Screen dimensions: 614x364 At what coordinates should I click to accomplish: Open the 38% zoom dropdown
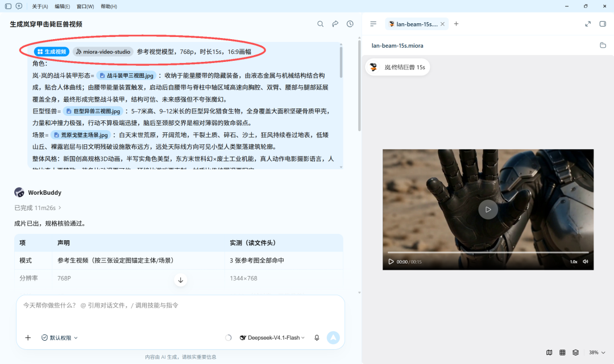[597, 352]
